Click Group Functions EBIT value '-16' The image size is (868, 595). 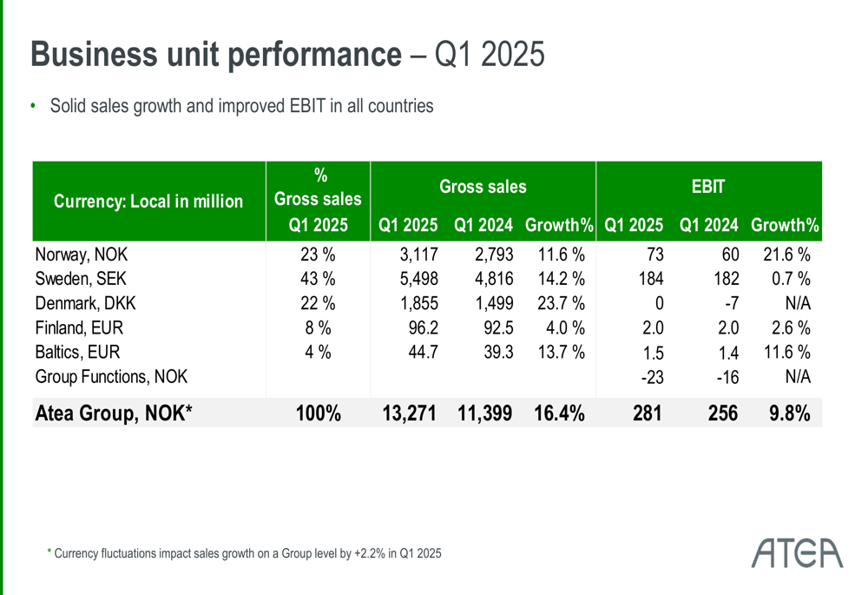(727, 377)
